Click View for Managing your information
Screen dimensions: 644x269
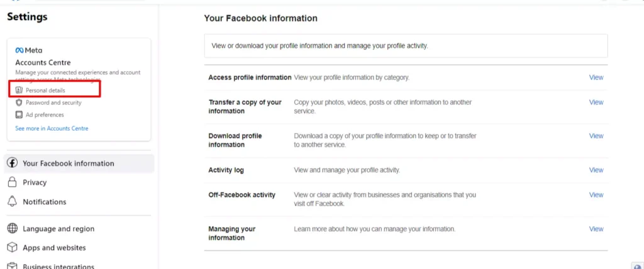point(596,229)
